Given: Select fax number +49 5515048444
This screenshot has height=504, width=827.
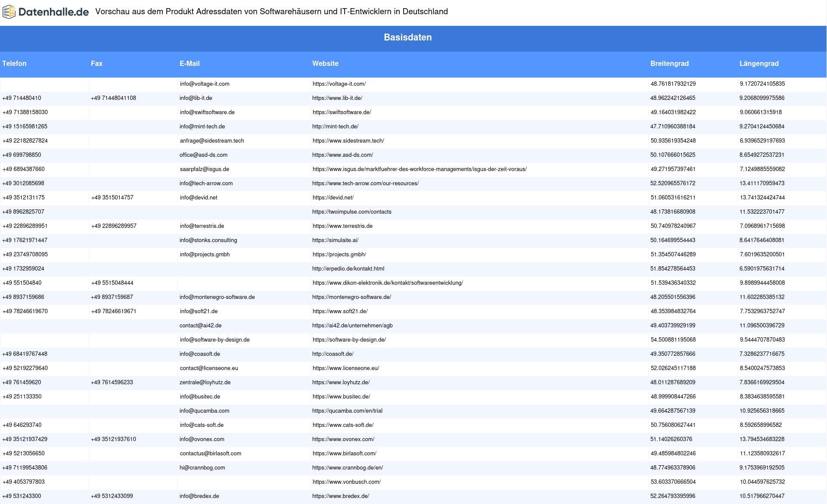Looking at the screenshot, I should tap(112, 283).
